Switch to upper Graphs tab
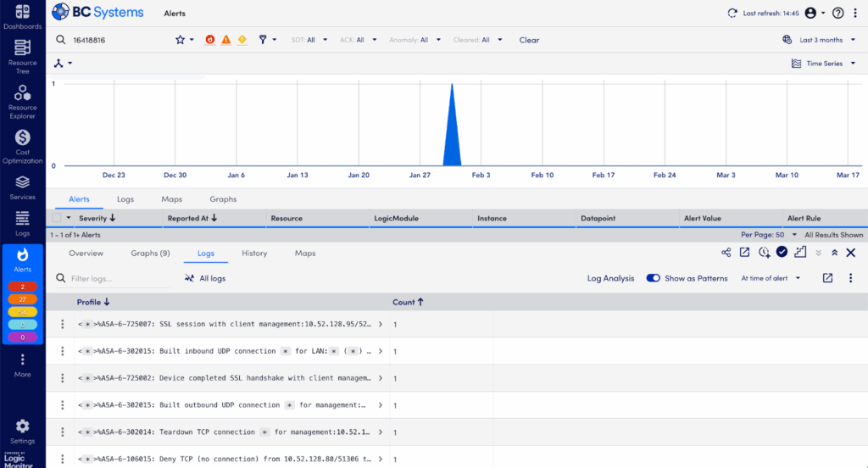 point(223,199)
